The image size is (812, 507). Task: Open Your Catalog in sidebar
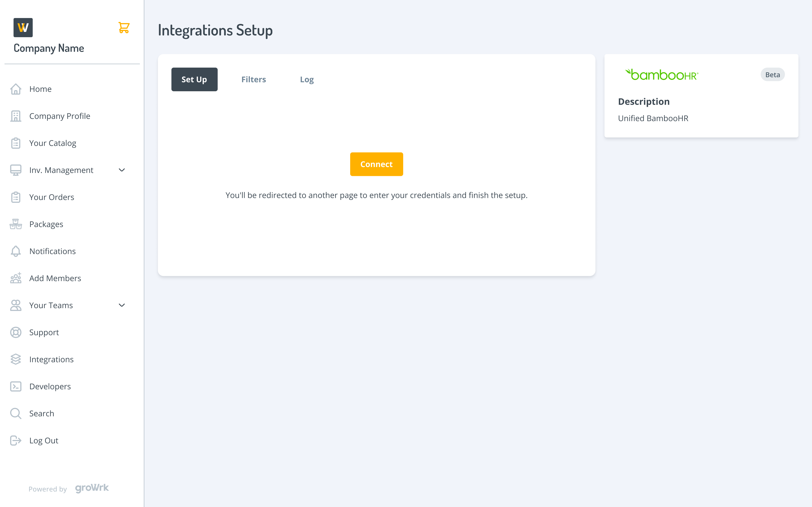tap(53, 143)
